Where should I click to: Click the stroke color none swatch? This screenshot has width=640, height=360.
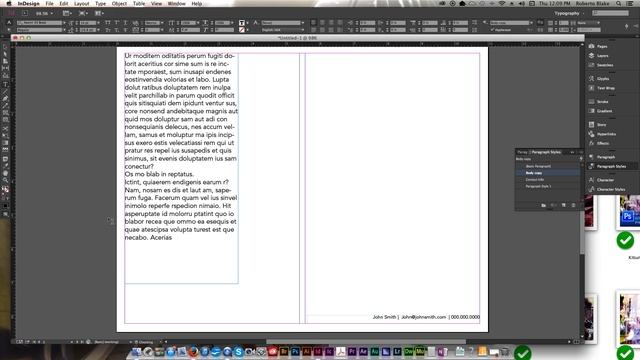pyautogui.click(x=242, y=30)
